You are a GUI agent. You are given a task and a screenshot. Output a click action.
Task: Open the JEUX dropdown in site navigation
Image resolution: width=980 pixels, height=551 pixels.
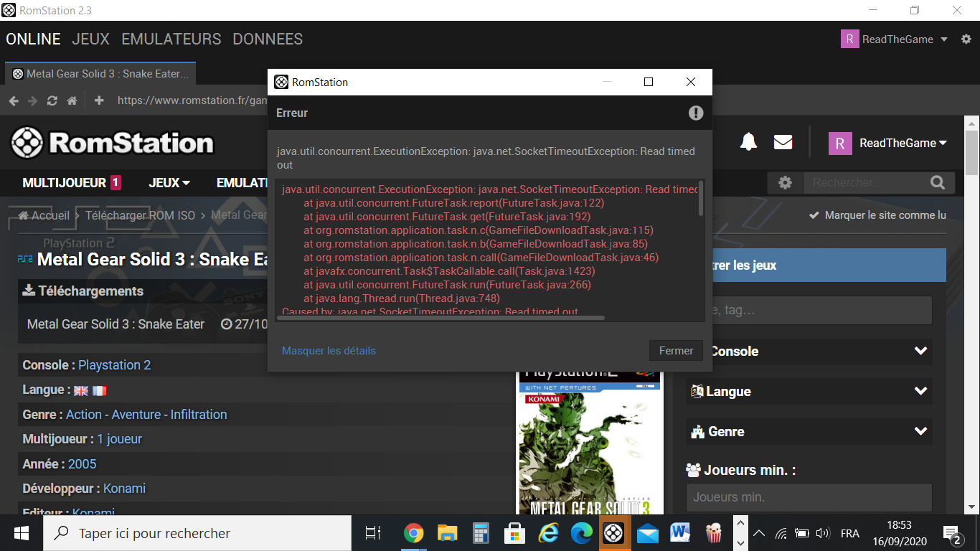coord(169,183)
